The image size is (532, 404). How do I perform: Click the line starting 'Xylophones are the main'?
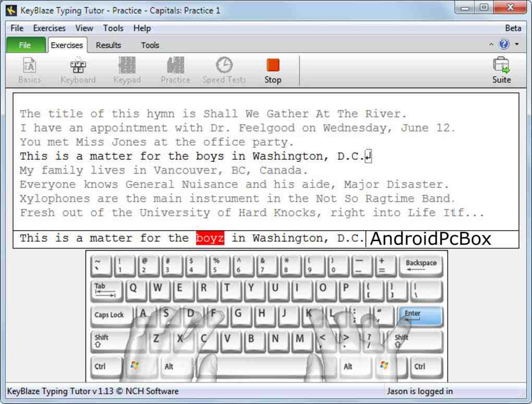click(237, 198)
